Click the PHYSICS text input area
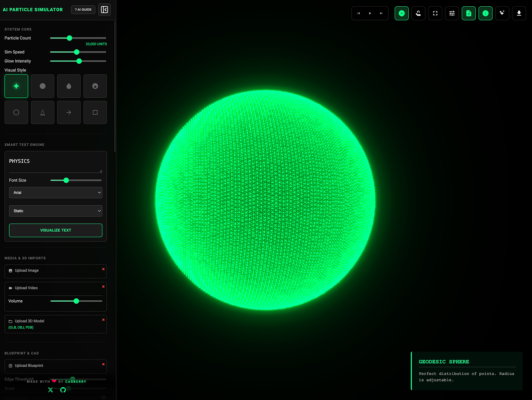532x400 pixels. coord(56,164)
